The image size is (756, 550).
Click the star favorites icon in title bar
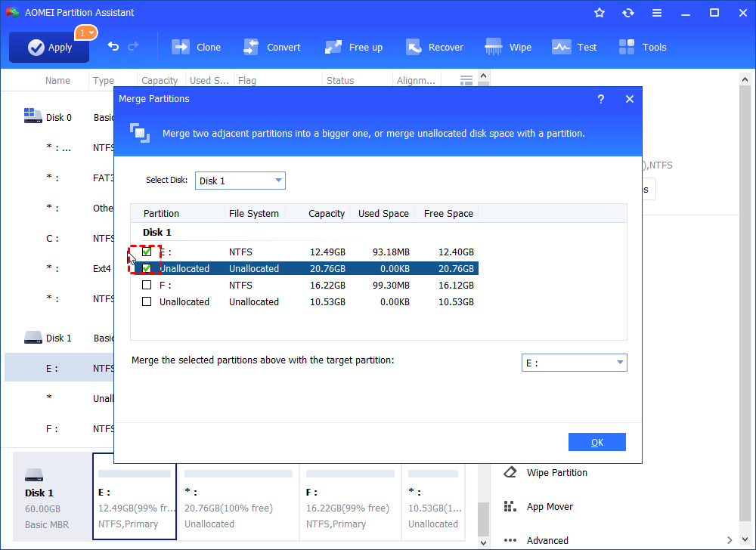pos(600,13)
